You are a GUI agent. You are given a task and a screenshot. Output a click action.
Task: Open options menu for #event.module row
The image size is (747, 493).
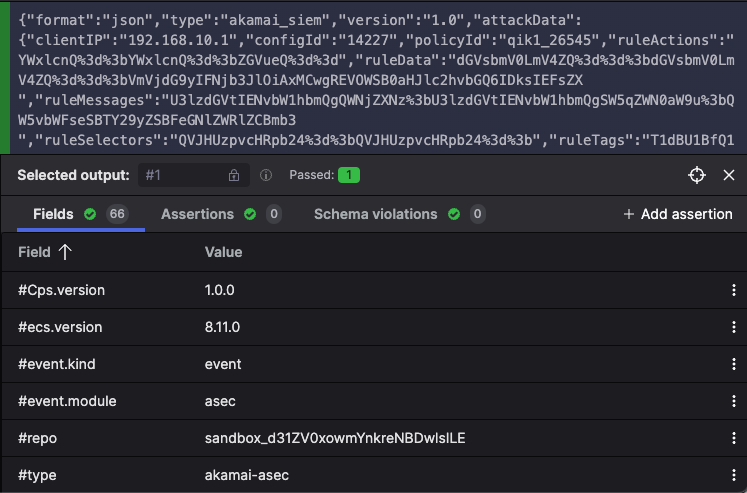point(731,401)
